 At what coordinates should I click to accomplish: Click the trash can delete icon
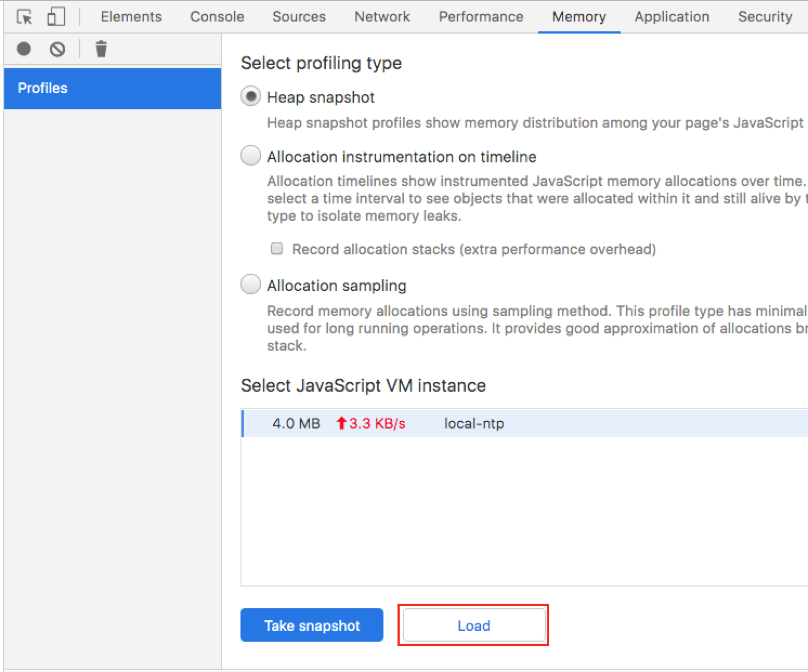[x=101, y=49]
